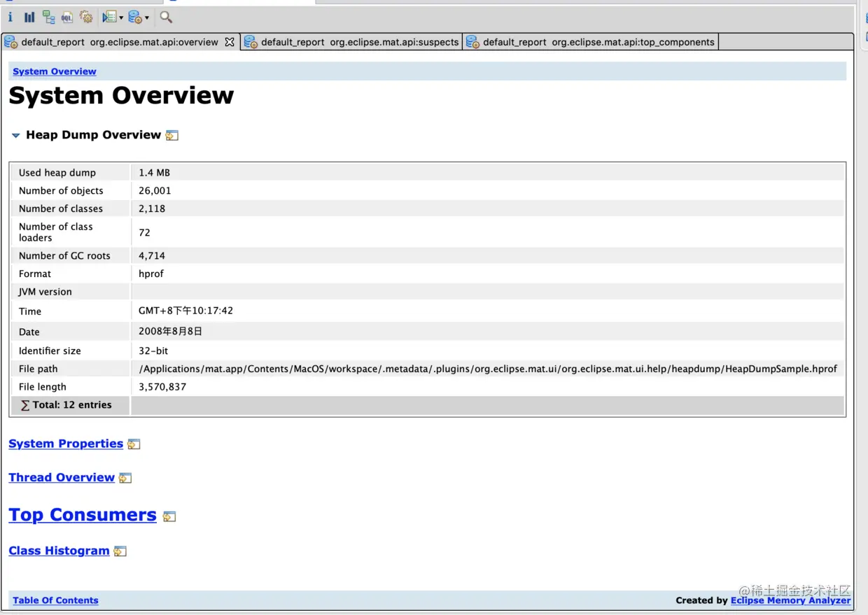Click the HeapDumpSample.hprof file path value
The image size is (868, 615).
488,369
